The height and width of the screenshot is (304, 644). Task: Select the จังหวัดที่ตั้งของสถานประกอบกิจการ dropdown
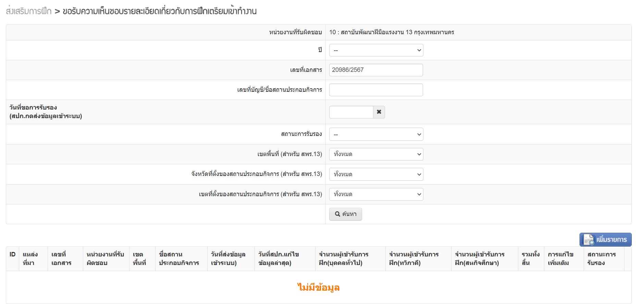(376, 174)
